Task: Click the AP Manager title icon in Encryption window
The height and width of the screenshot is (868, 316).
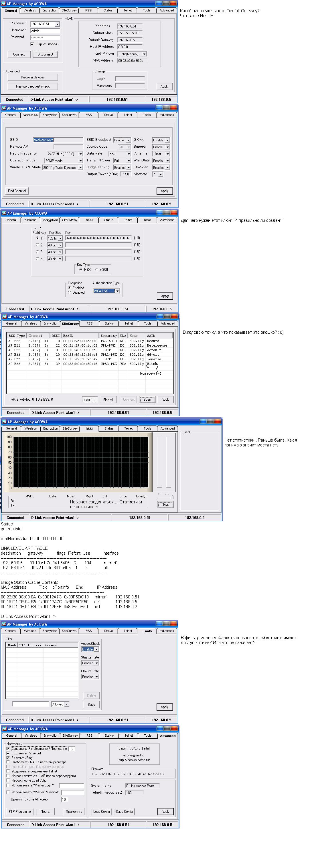Action: 4,213
